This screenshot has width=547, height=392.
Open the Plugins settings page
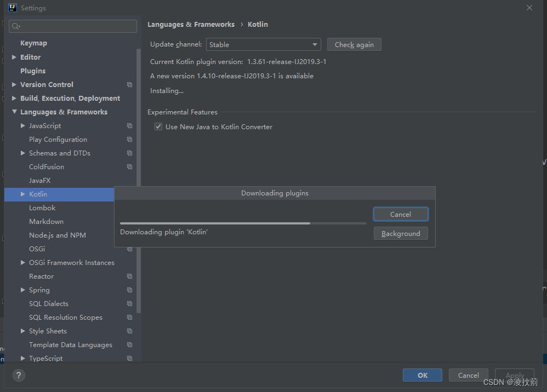point(33,71)
